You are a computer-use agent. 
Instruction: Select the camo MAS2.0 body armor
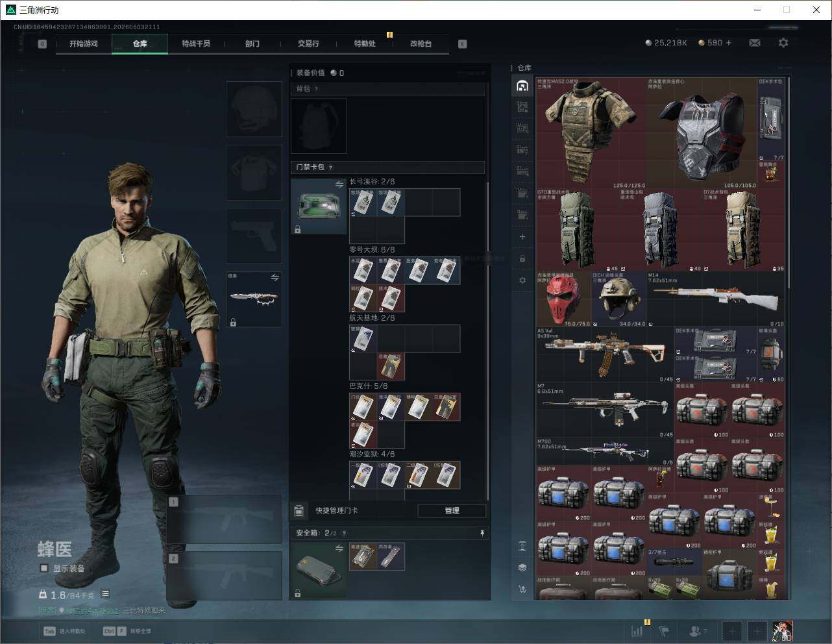591,133
